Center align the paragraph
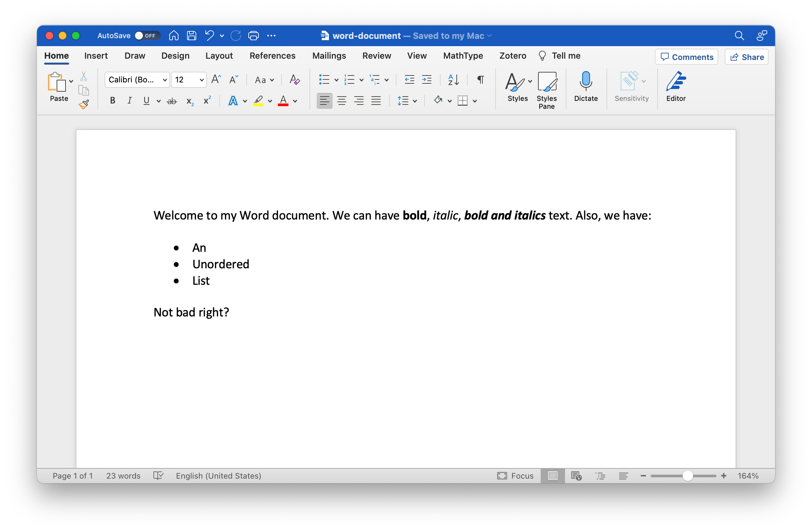The width and height of the screenshot is (812, 532). [x=341, y=101]
